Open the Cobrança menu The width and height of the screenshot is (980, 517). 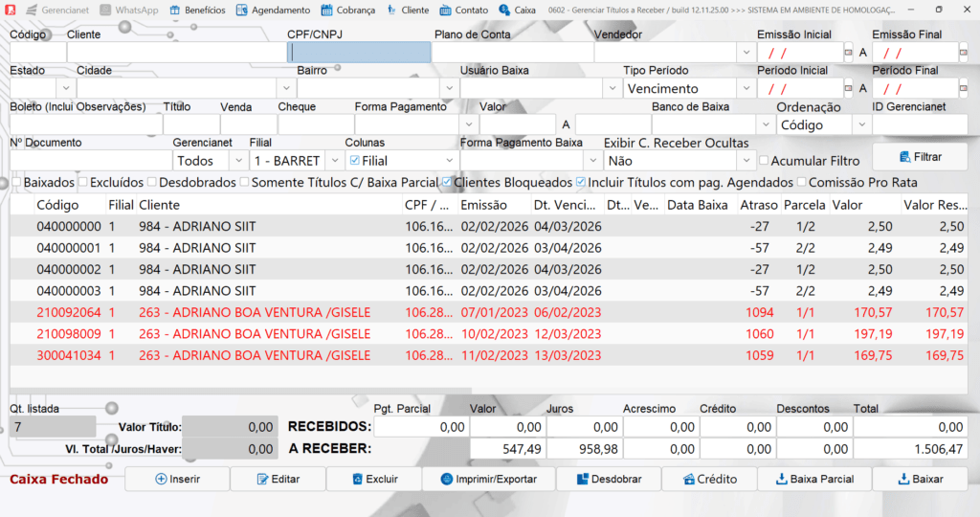tap(348, 10)
